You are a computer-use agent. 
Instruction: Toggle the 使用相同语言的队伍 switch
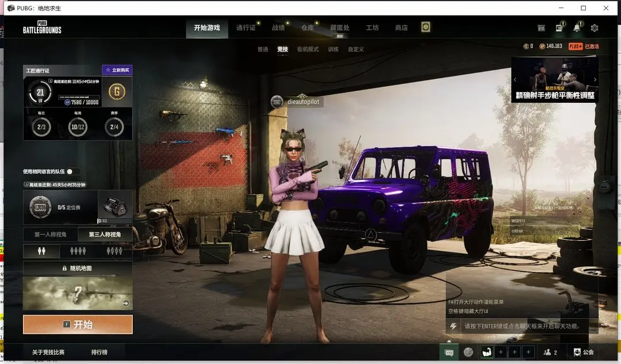tap(73, 171)
